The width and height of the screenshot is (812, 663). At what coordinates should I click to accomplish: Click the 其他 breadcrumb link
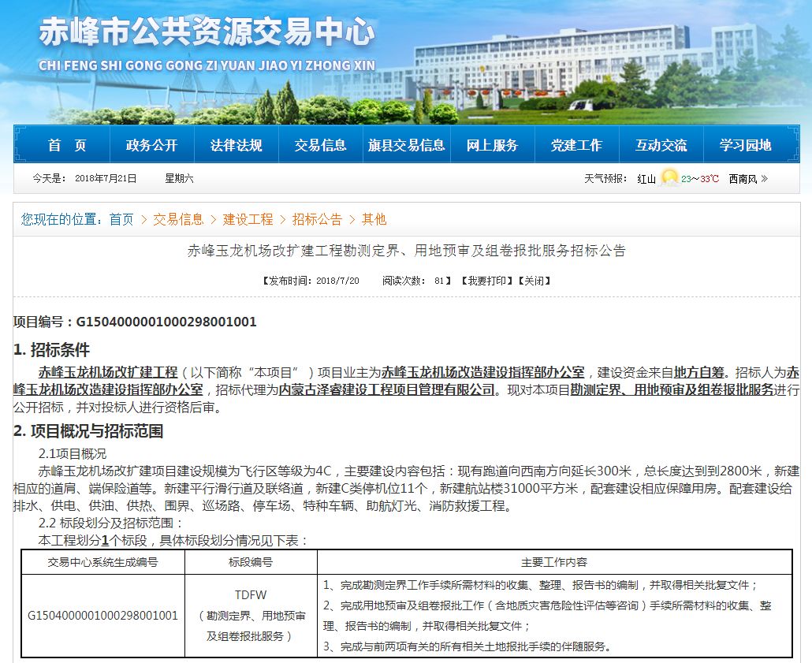374,220
